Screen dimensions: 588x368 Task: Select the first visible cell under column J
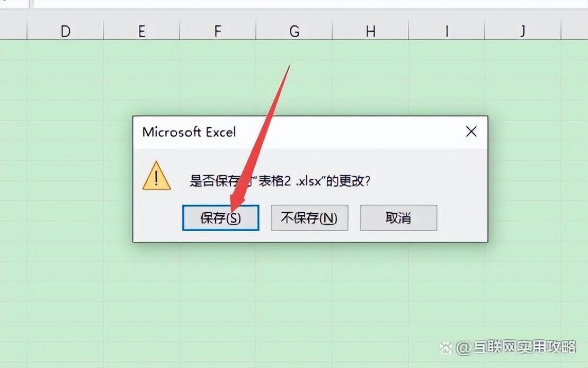523,50
